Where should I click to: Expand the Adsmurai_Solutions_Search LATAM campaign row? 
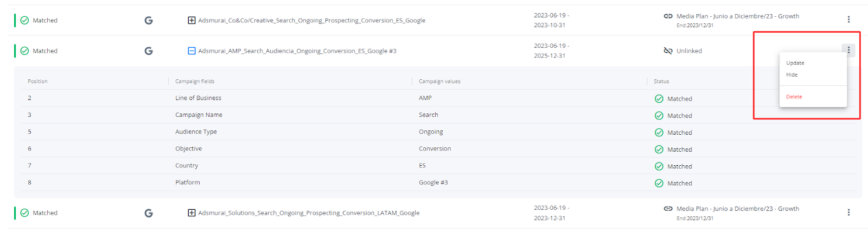pos(192,213)
